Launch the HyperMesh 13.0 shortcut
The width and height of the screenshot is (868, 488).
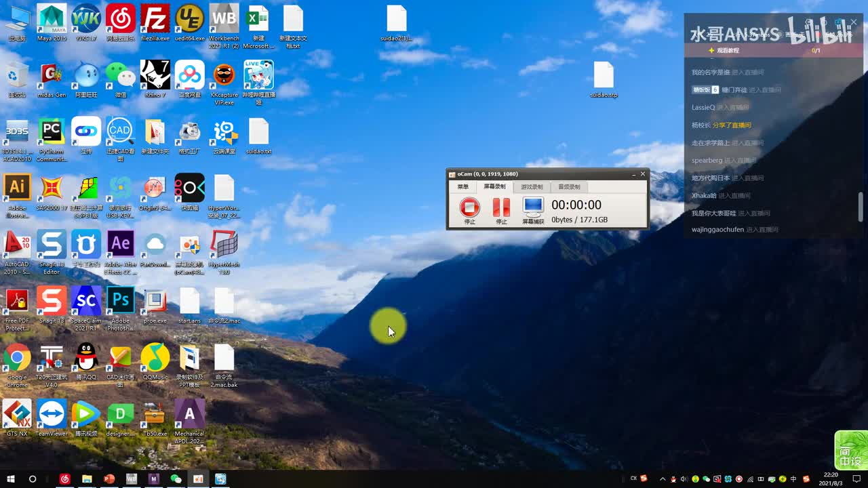[x=224, y=252]
